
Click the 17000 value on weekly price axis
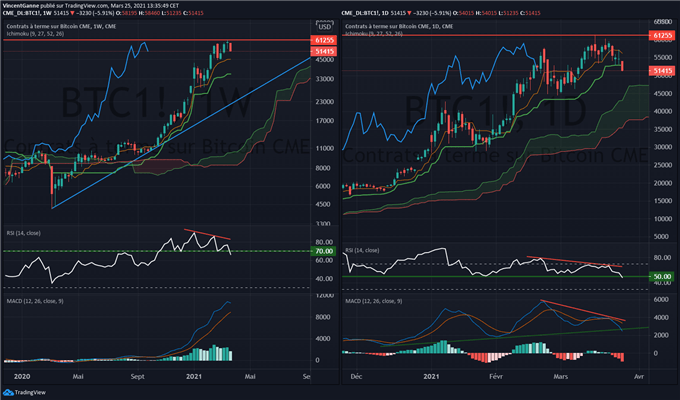pos(325,121)
